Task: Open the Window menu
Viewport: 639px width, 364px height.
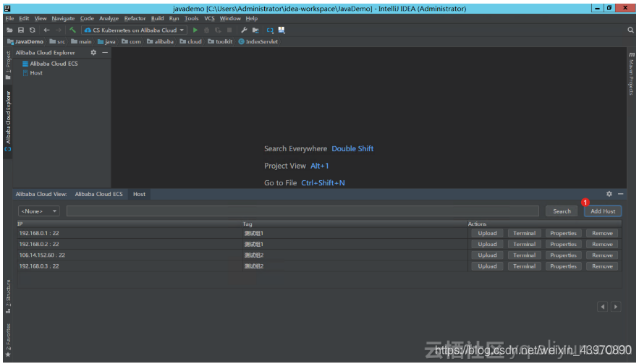Action: [230, 18]
